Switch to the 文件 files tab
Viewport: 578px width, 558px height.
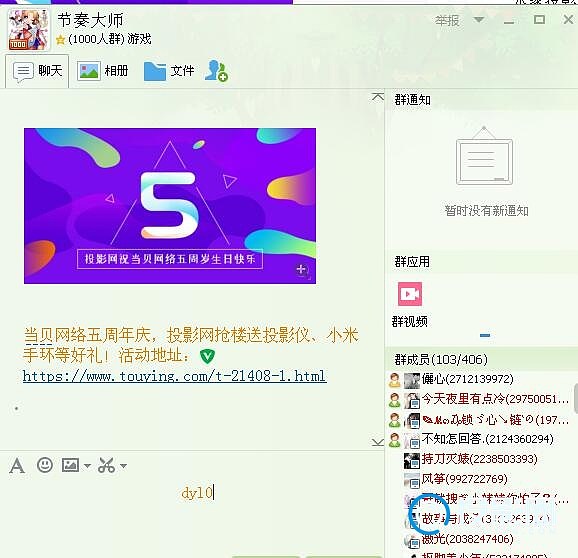(169, 71)
